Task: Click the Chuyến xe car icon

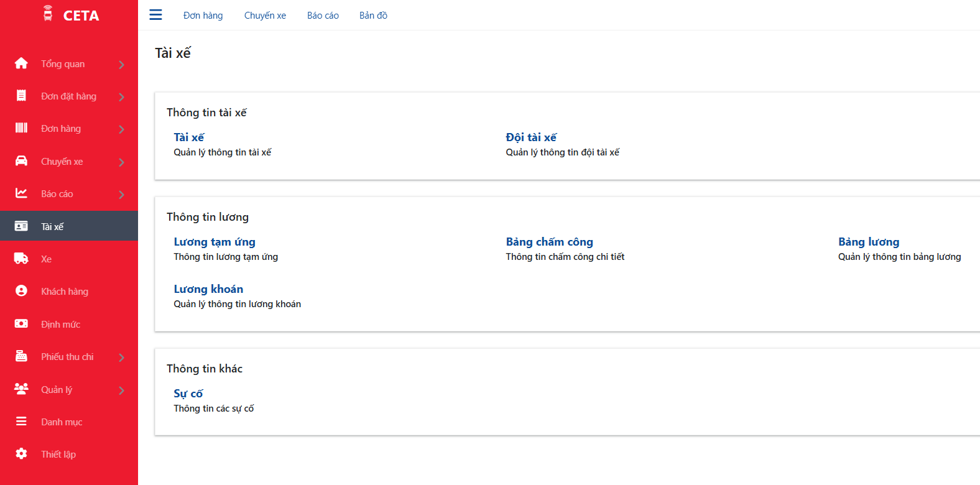Action: (x=21, y=161)
